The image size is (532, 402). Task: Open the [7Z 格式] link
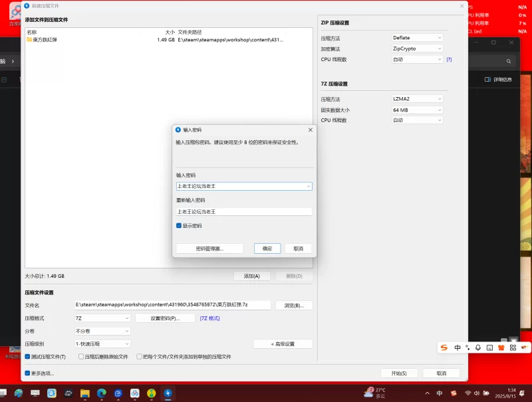(x=209, y=318)
